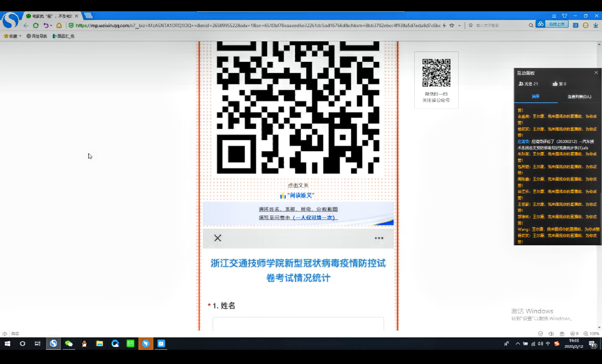Expand the dropdown arrow next to bookmark star
Image resolution: width=602 pixels, height=364 pixels.
[x=459, y=25]
